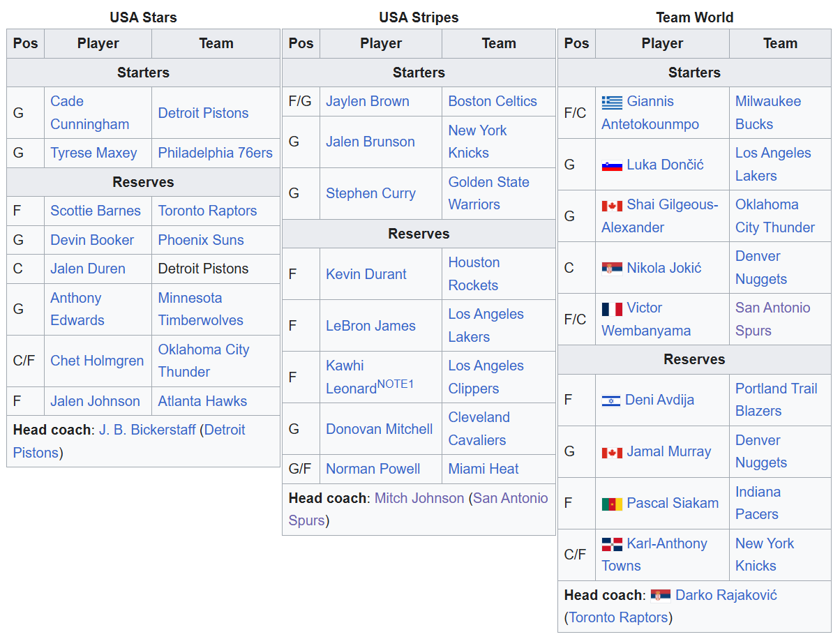Open the Phoenix Suns team link
Screen dimensions: 840x639
pyautogui.click(x=201, y=240)
